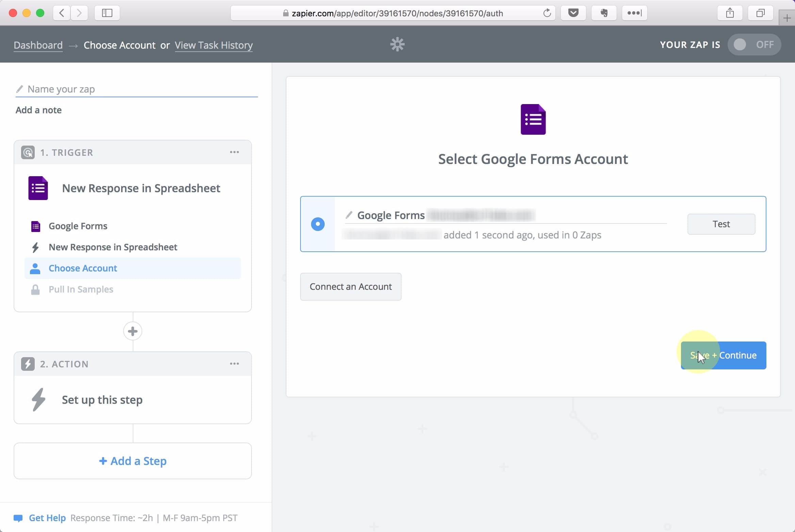Screen dimensions: 795x532
Task: Turn on the Your Zap Is OFF toggle
Action: [754, 45]
